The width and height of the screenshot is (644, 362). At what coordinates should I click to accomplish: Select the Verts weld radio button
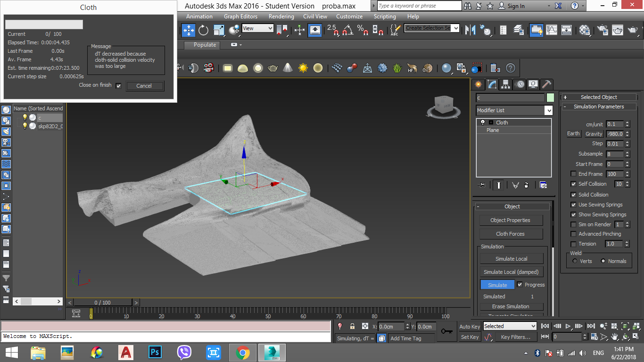[575, 261]
